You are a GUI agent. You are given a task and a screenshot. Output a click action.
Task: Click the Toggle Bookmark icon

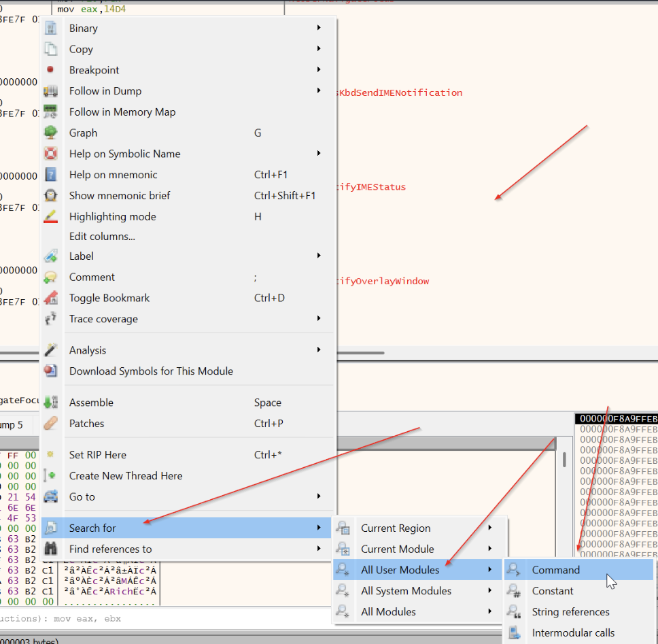[50, 298]
